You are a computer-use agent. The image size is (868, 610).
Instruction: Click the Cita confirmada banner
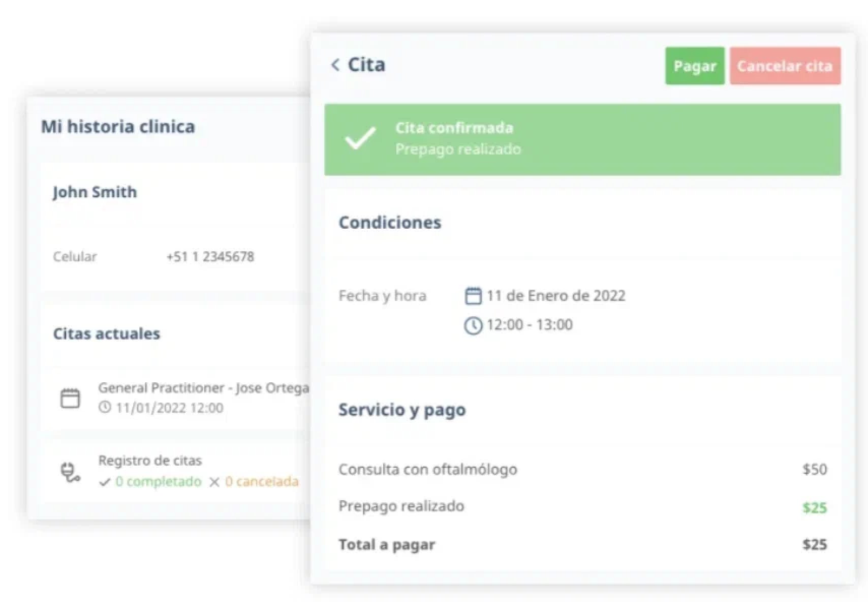582,139
